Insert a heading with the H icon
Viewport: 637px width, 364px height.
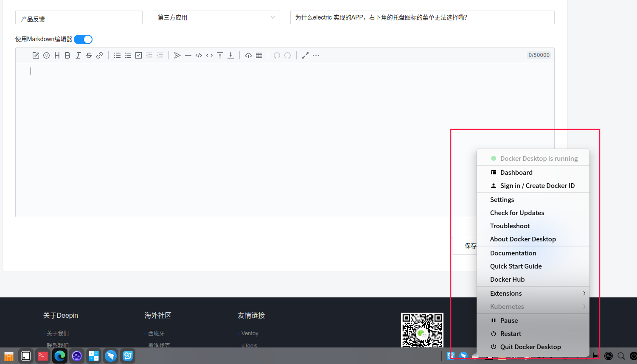(x=57, y=56)
